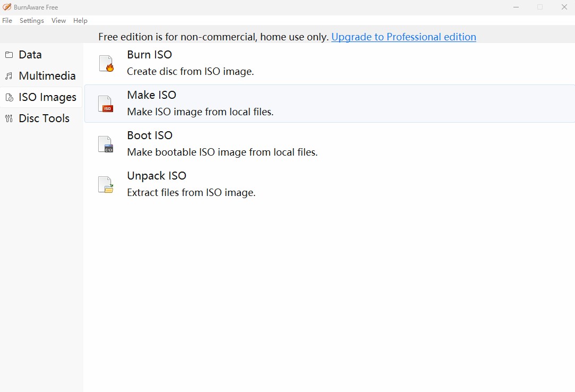Open the Help menu
This screenshot has height=392, width=575.
tap(80, 20)
